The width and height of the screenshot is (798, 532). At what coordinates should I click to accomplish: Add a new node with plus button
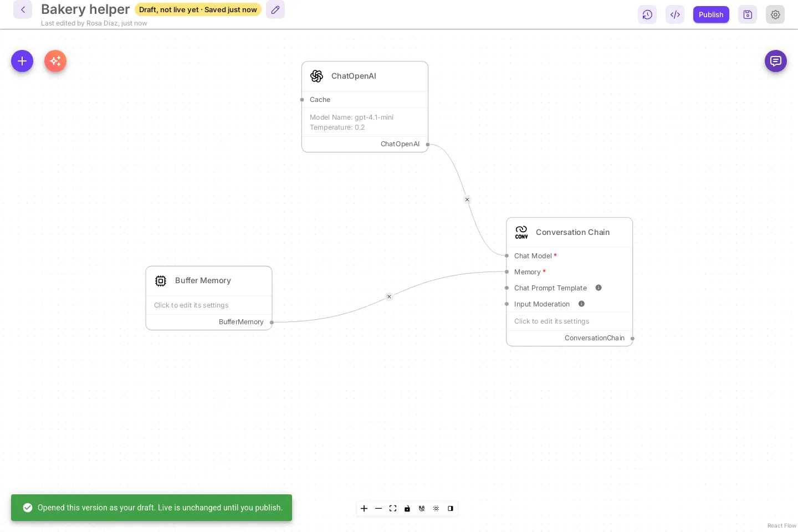22,61
